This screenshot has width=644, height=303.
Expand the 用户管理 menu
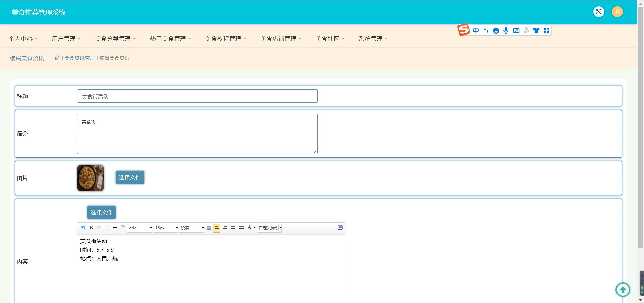[66, 39]
